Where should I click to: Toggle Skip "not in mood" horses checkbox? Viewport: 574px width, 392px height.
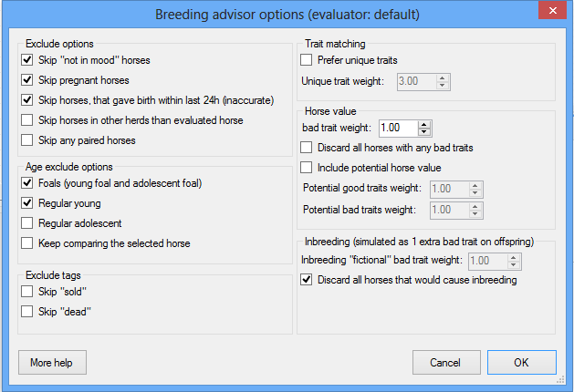tap(27, 60)
